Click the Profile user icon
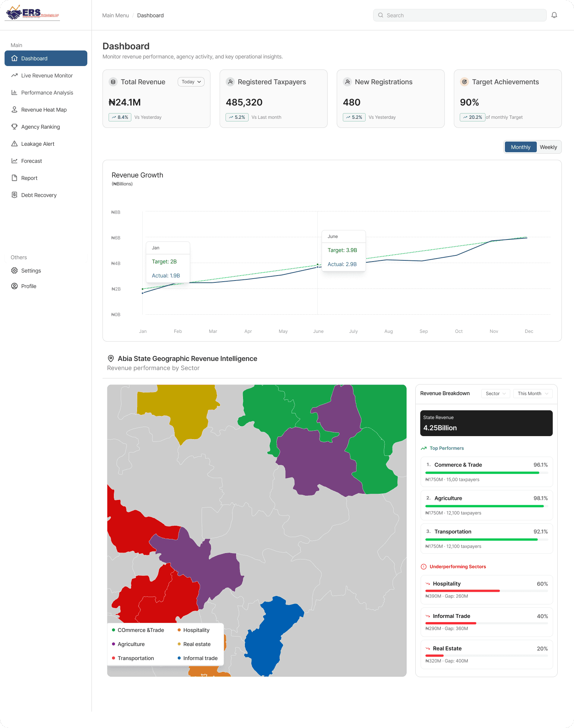Screen dimensions: 574x728 pyautogui.click(x=14, y=286)
